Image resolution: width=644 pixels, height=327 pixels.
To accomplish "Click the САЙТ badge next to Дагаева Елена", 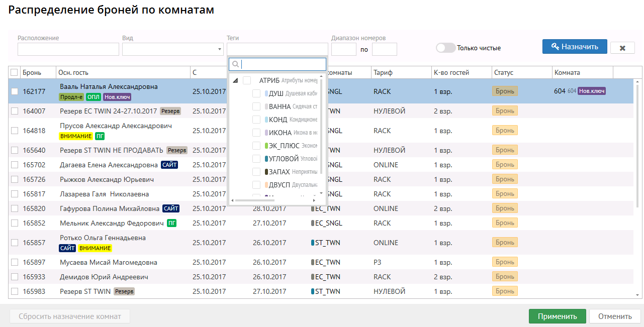I will [169, 165].
